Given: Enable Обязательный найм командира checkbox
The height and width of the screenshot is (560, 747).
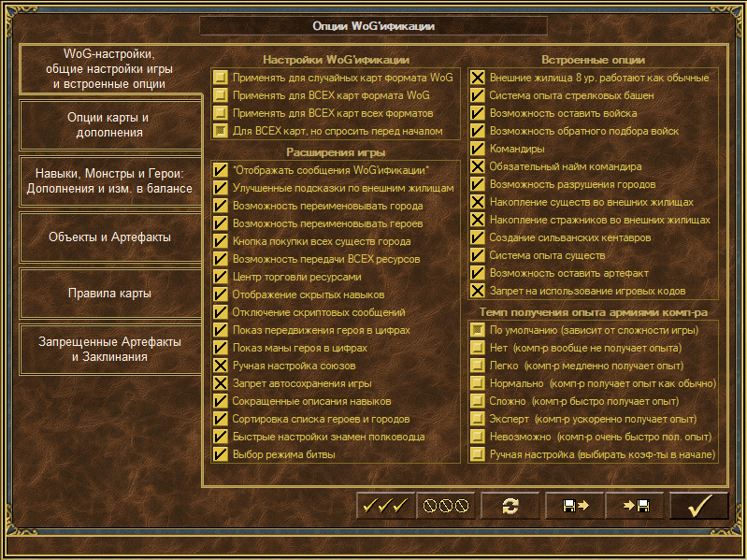Looking at the screenshot, I should click(478, 166).
